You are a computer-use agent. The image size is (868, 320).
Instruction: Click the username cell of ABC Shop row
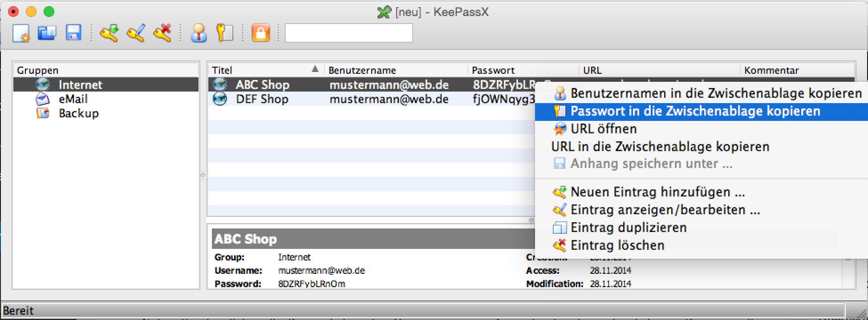(389, 84)
